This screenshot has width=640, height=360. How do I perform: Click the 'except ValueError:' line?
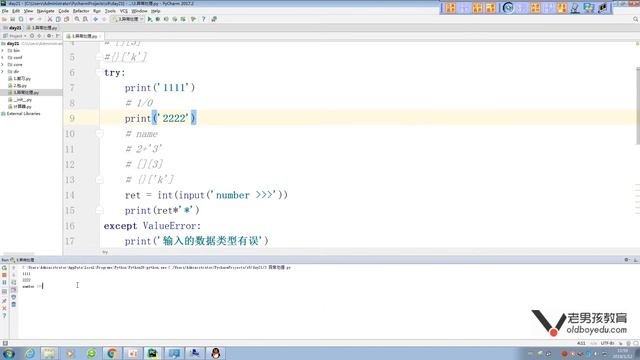(152, 226)
